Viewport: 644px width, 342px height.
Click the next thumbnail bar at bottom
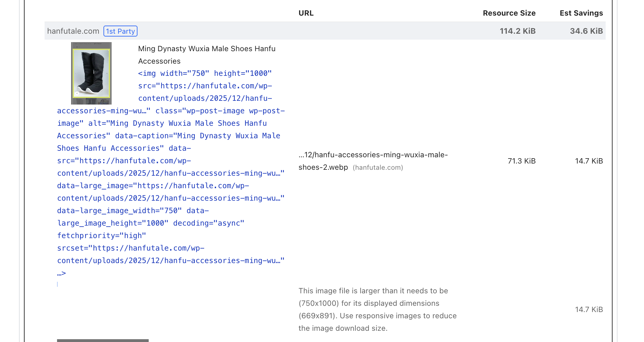(103, 340)
